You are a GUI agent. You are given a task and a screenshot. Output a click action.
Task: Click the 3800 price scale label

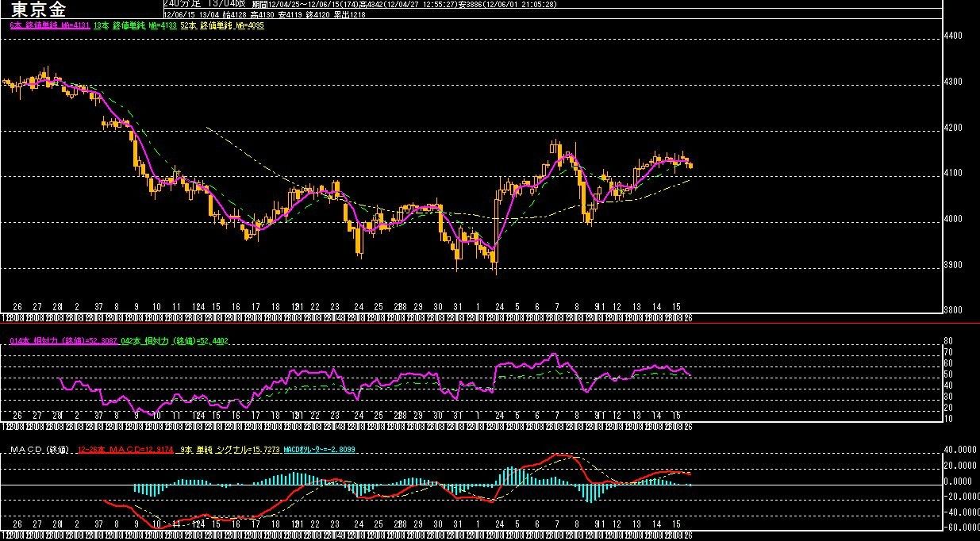point(953,310)
